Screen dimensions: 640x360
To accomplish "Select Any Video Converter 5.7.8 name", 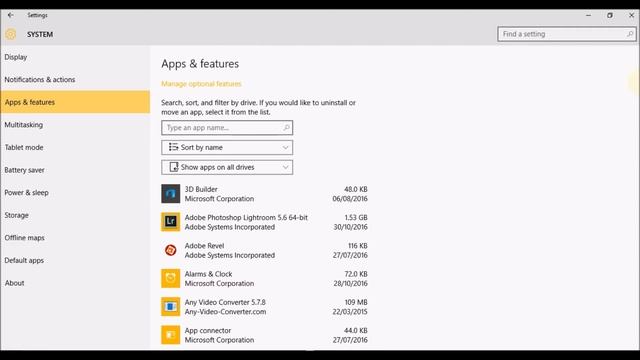I will [x=225, y=302].
